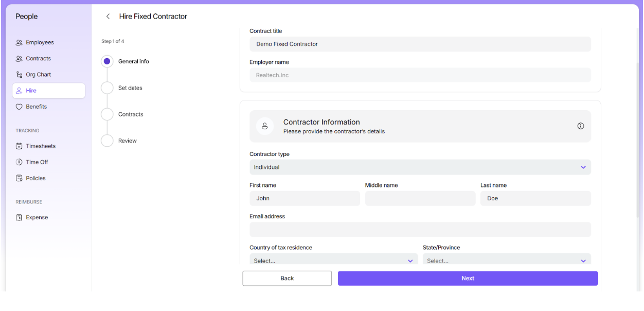Select the Set dates step circle
This screenshot has height=311, width=644.
coord(107,88)
